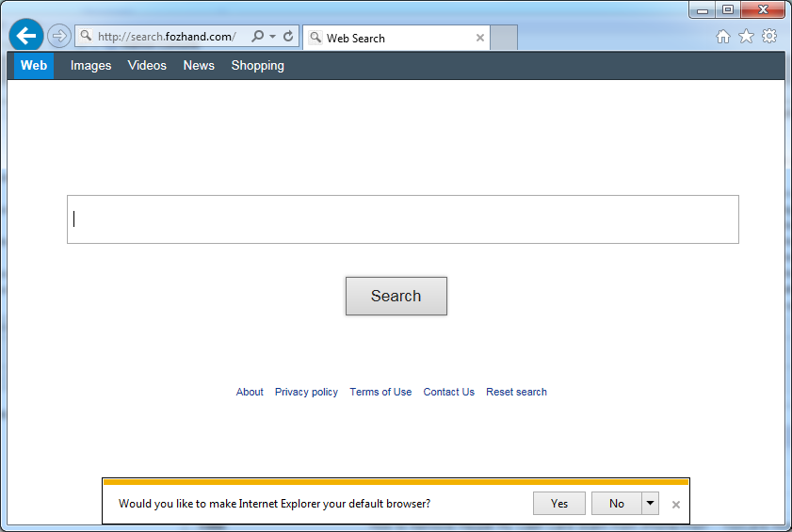Dismiss the default browser notification bar
792x532 pixels.
click(x=676, y=504)
